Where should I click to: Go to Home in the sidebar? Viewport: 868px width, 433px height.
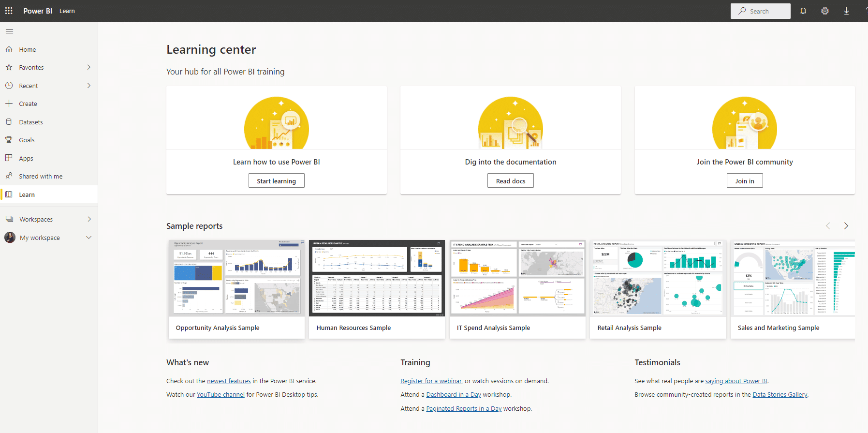28,49
